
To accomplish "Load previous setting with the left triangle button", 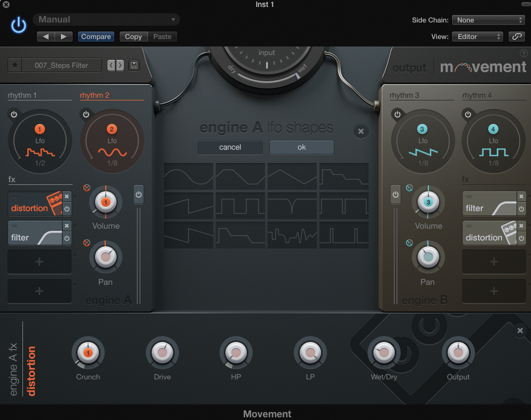I will tap(46, 36).
